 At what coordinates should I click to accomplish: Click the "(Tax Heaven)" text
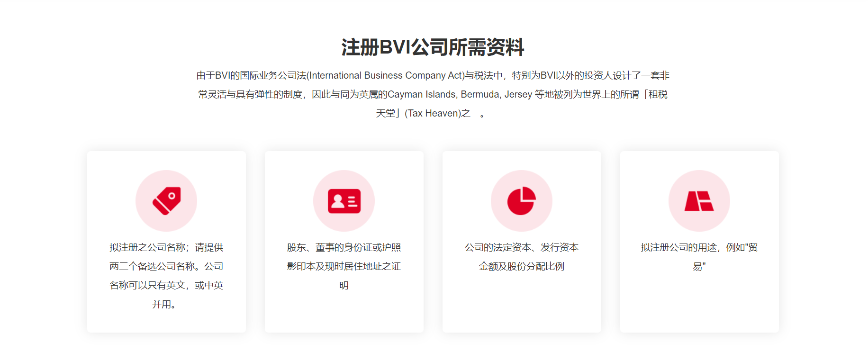coord(433,114)
